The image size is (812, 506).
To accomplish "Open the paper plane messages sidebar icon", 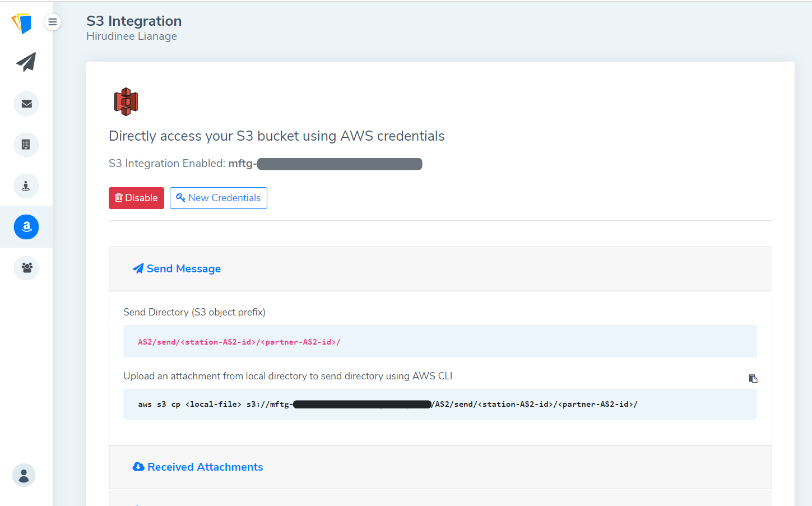I will (x=26, y=62).
